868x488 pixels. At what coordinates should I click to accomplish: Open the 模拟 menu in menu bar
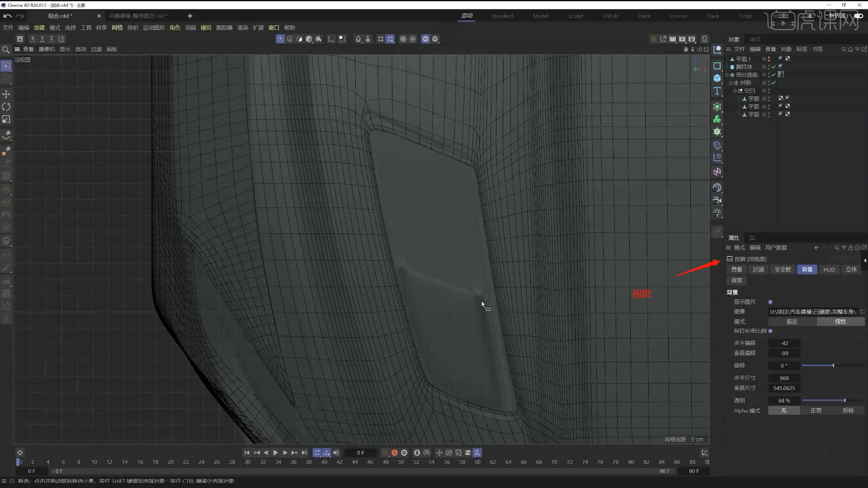point(206,28)
